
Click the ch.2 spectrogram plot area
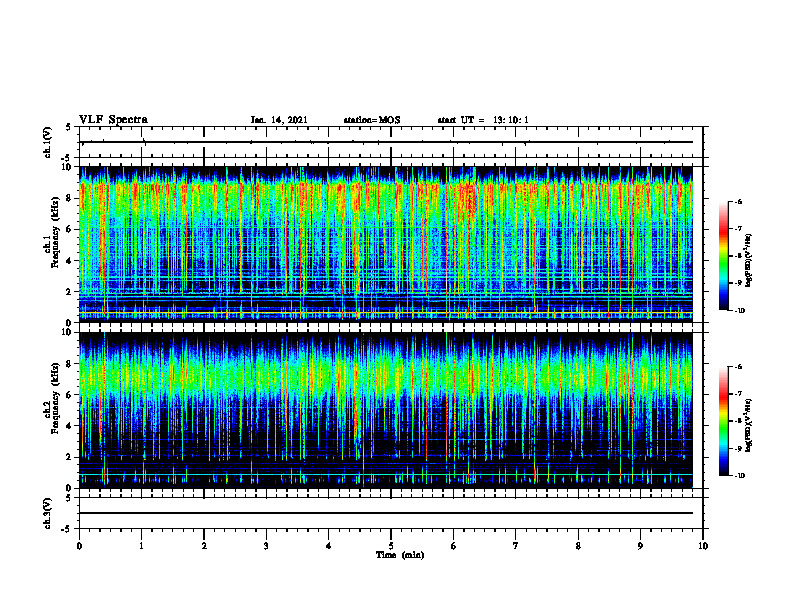(x=386, y=410)
